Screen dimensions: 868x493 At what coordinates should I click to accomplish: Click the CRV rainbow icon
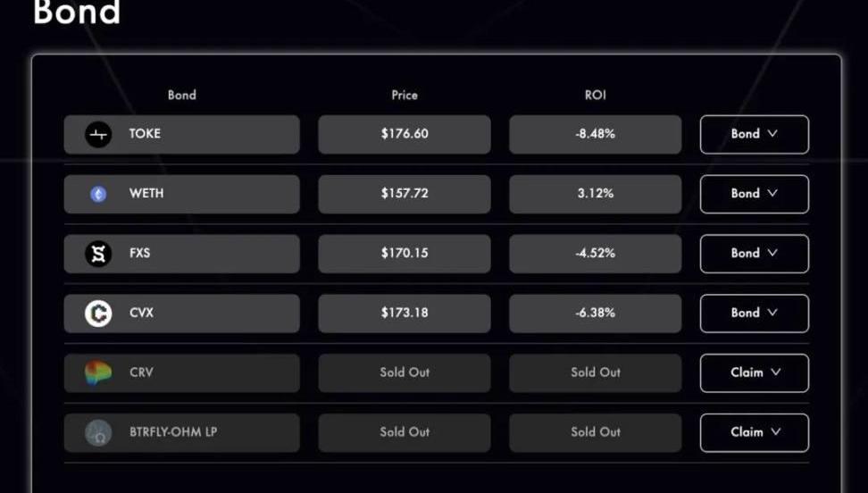pyautogui.click(x=98, y=373)
